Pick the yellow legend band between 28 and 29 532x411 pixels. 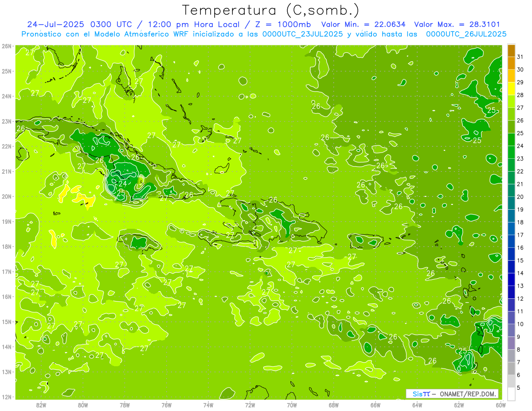[511, 89]
